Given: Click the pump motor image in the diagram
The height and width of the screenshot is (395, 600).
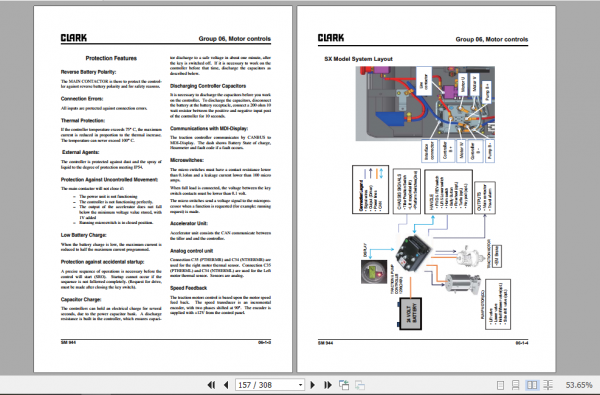Looking at the screenshot, I should (462, 284).
